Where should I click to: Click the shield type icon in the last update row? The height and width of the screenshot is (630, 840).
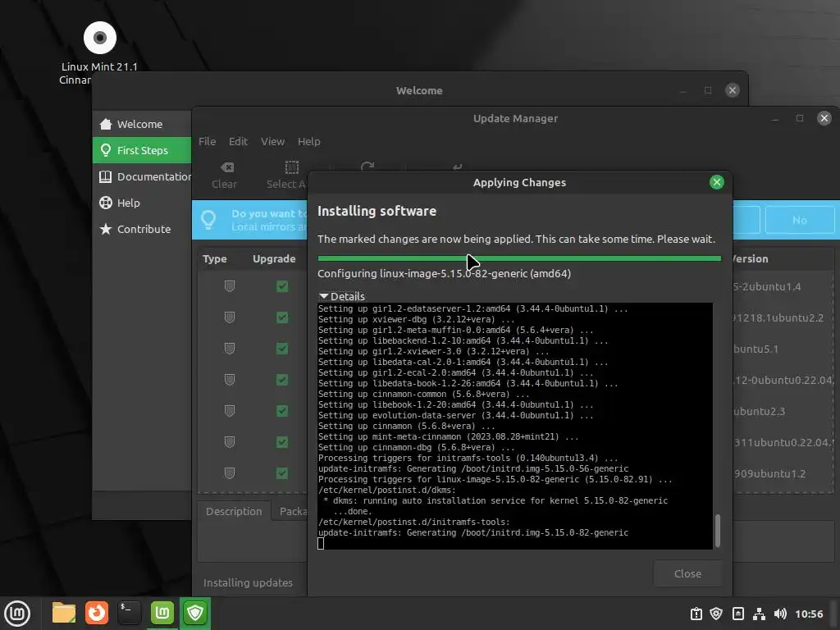230,473
